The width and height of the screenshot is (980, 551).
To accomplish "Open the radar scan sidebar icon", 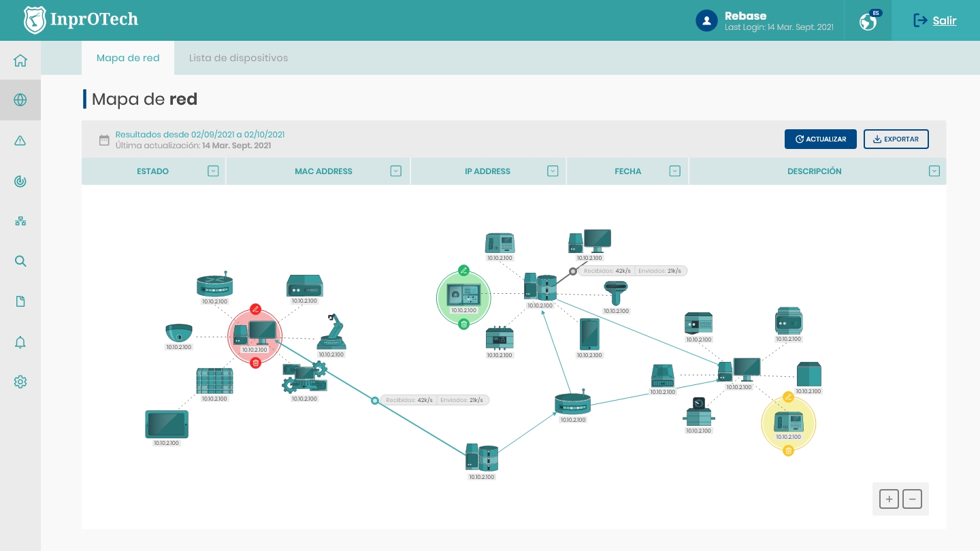I will 20,181.
